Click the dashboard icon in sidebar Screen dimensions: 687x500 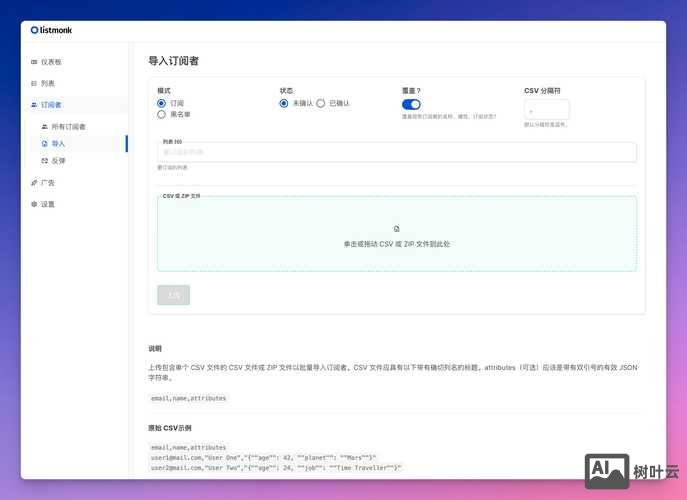tap(34, 62)
